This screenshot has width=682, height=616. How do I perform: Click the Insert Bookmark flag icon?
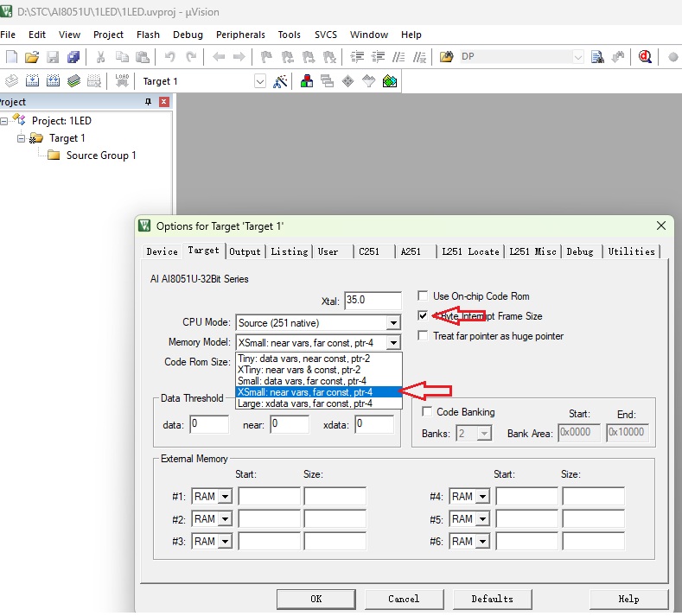coord(266,57)
